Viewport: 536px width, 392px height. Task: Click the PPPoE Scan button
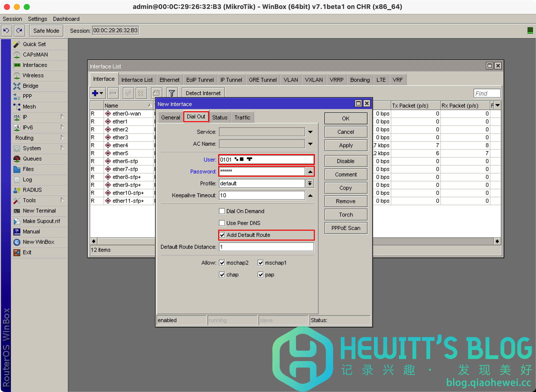tap(346, 228)
